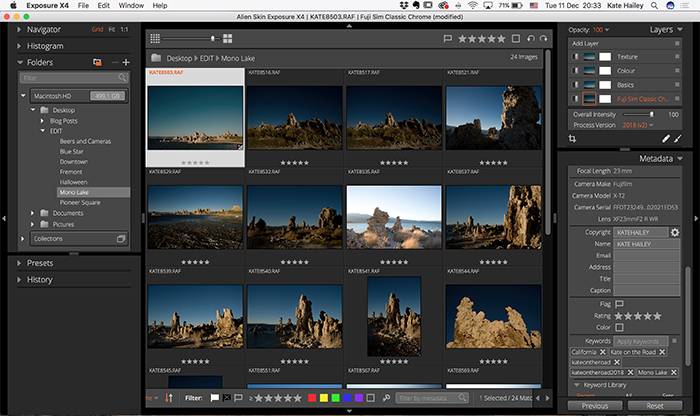Viewport: 700px width, 416px height.
Task: Expand the History panel
Action: (x=19, y=280)
